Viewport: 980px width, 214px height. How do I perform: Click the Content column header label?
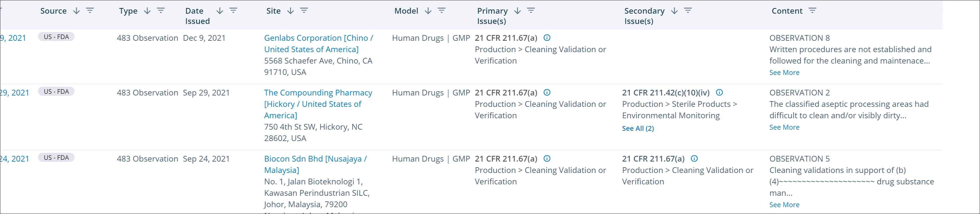787,11
